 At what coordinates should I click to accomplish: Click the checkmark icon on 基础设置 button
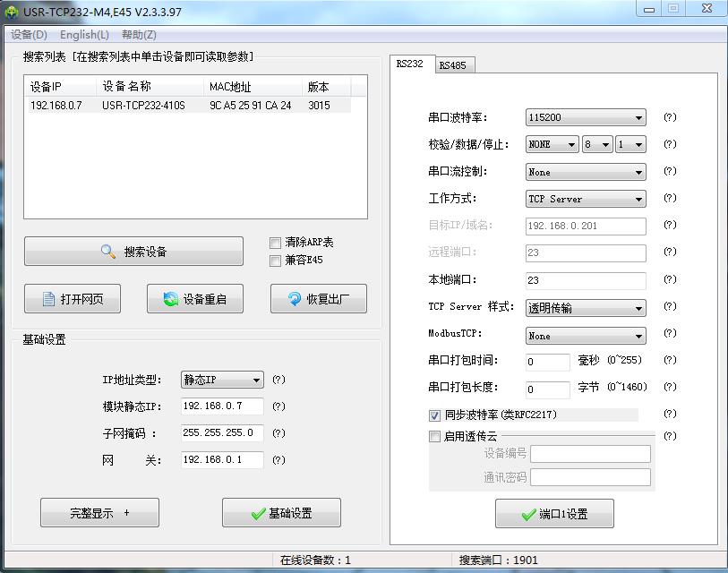(x=258, y=514)
